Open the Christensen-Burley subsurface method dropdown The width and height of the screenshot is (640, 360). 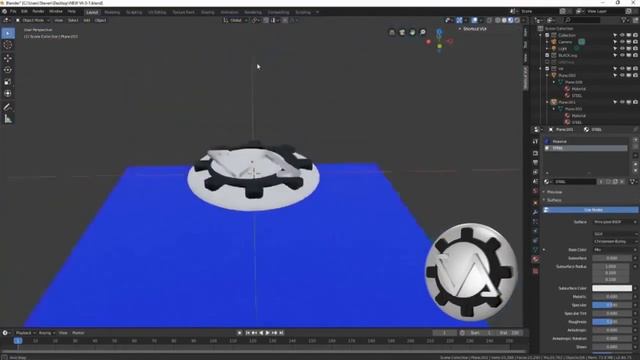[615, 241]
